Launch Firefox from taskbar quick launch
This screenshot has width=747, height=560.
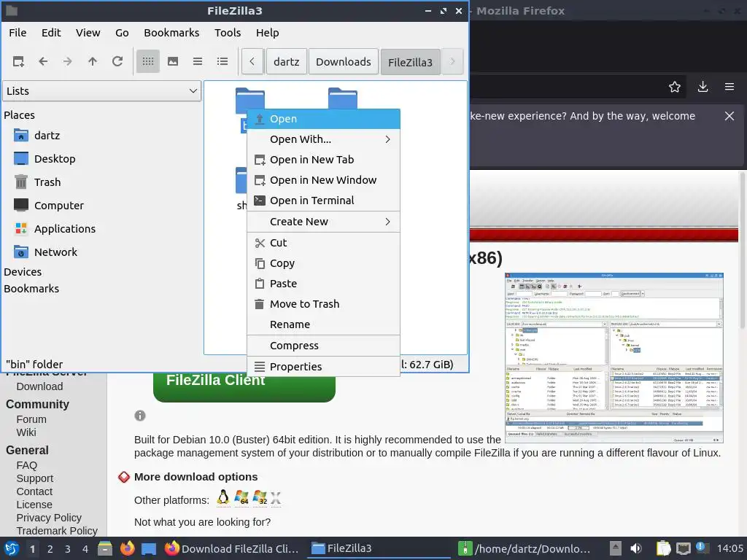(x=127, y=548)
